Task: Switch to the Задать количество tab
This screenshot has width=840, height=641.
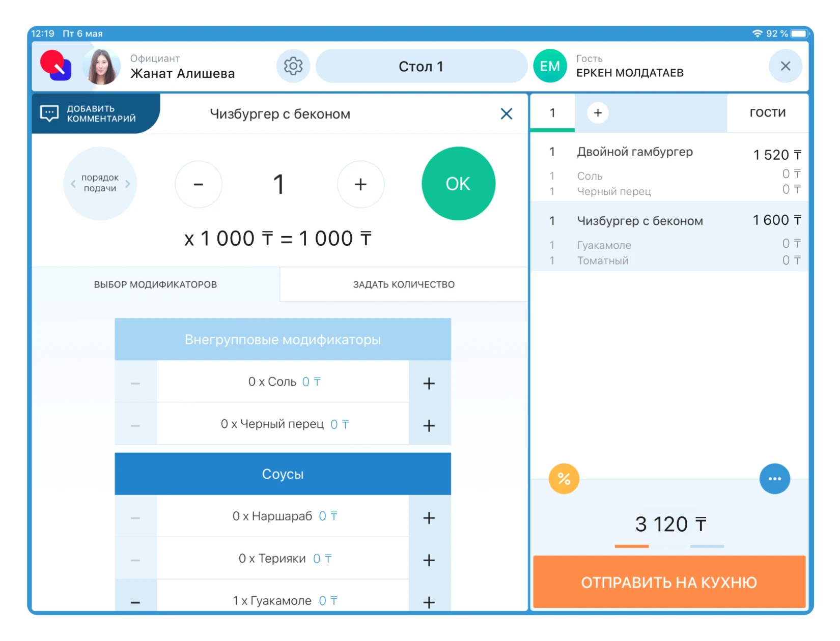Action: (404, 284)
